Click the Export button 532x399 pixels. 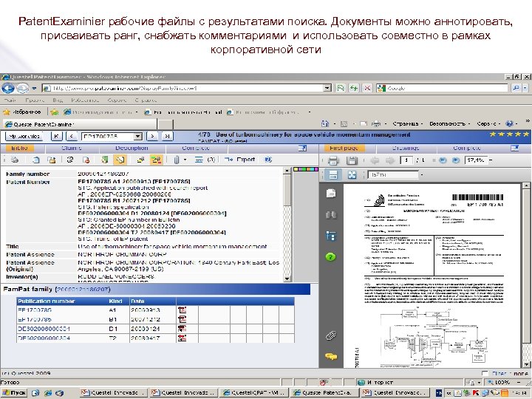(x=239, y=160)
